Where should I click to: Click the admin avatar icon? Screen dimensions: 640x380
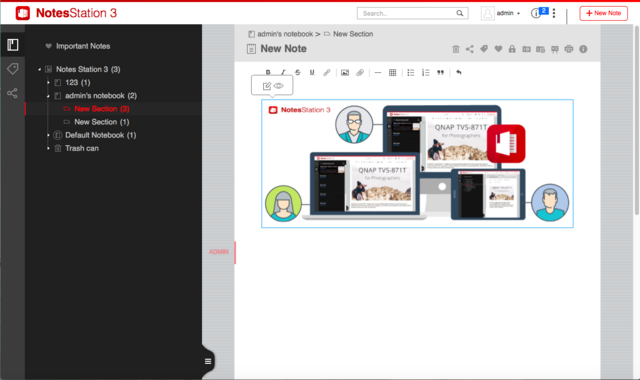[x=487, y=13]
